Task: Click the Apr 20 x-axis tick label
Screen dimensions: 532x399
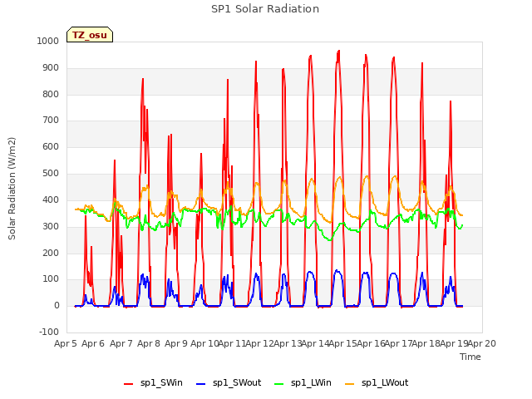Action: [x=482, y=343]
